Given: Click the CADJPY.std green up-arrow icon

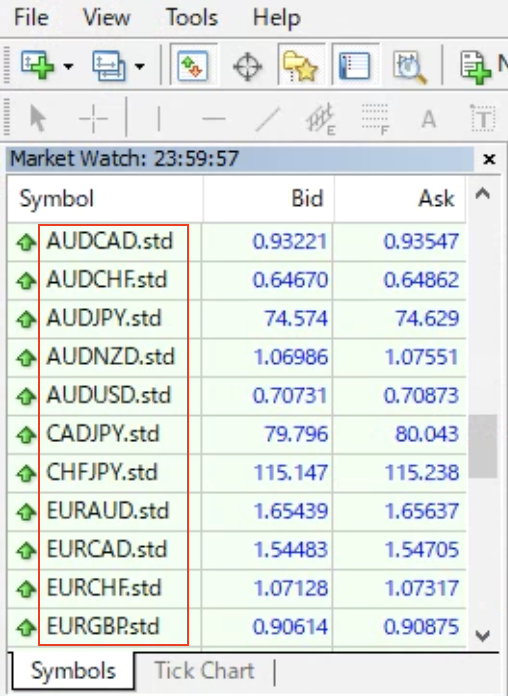Looking at the screenshot, I should pyautogui.click(x=26, y=435).
